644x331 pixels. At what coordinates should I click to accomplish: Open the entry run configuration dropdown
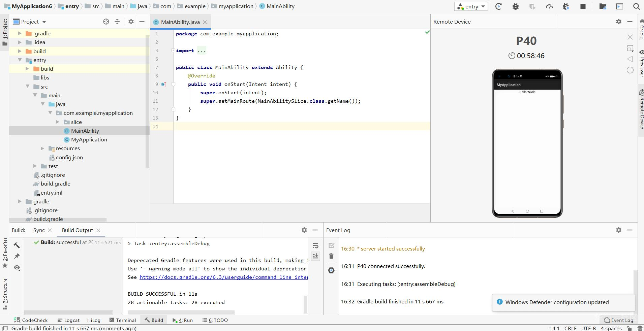(471, 6)
